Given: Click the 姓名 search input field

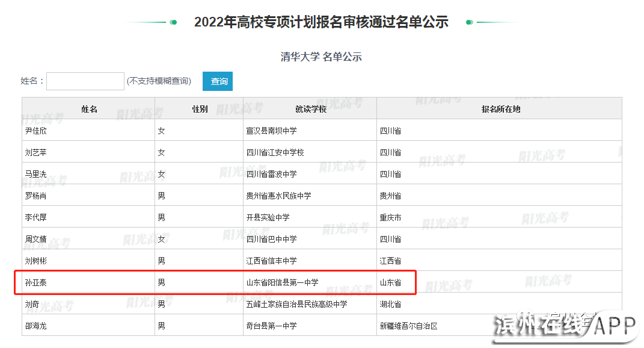Looking at the screenshot, I should 85,81.
